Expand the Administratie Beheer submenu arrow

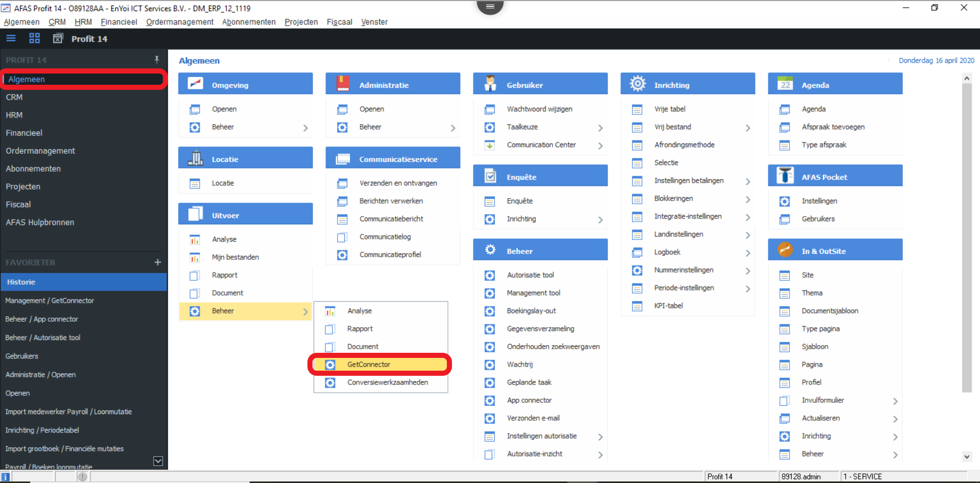[453, 128]
